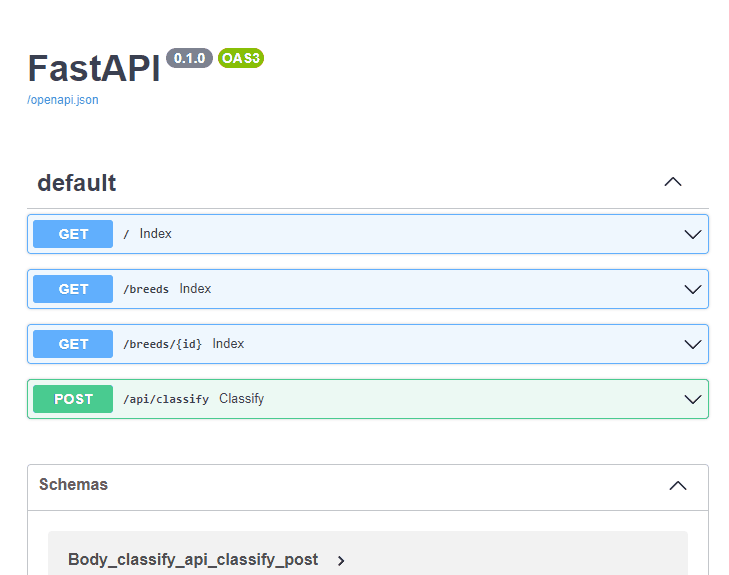Expand the POST /api/classify chevron
The height and width of the screenshot is (575, 729).
693,399
